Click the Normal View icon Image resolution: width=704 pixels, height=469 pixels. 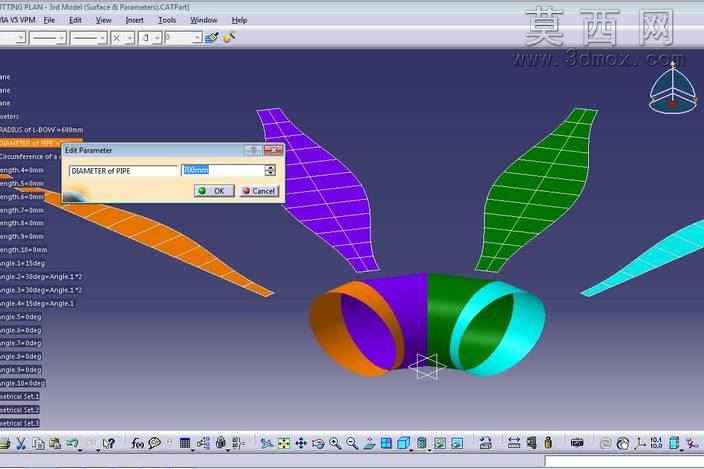369,443
